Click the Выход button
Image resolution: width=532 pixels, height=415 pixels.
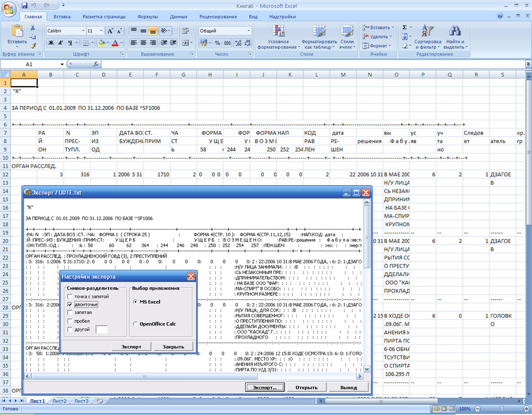pos(349,387)
